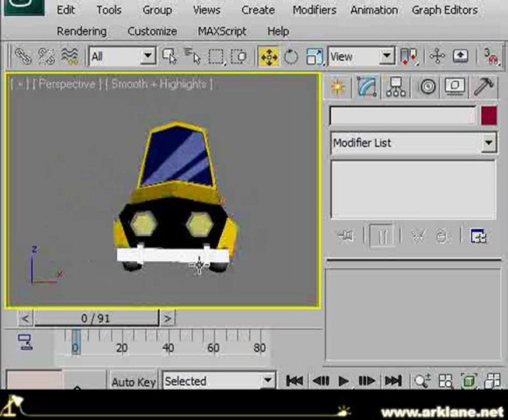Click Make Unique icon
508x420 pixels.
click(x=418, y=236)
